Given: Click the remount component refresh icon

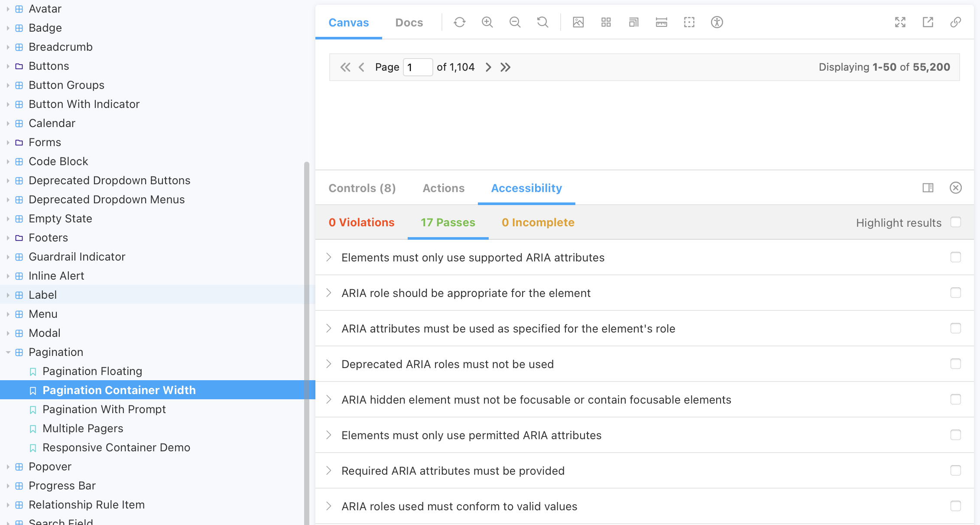Looking at the screenshot, I should (x=459, y=22).
